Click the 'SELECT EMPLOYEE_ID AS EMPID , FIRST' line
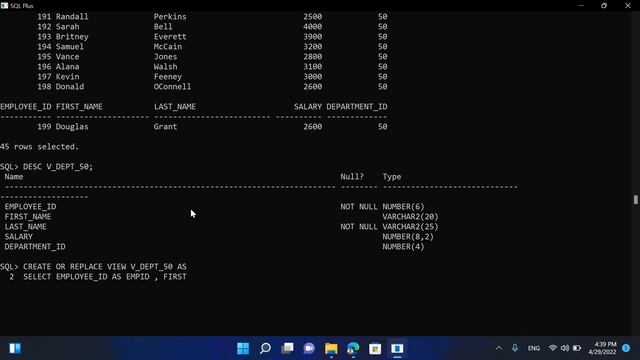 click(104, 277)
